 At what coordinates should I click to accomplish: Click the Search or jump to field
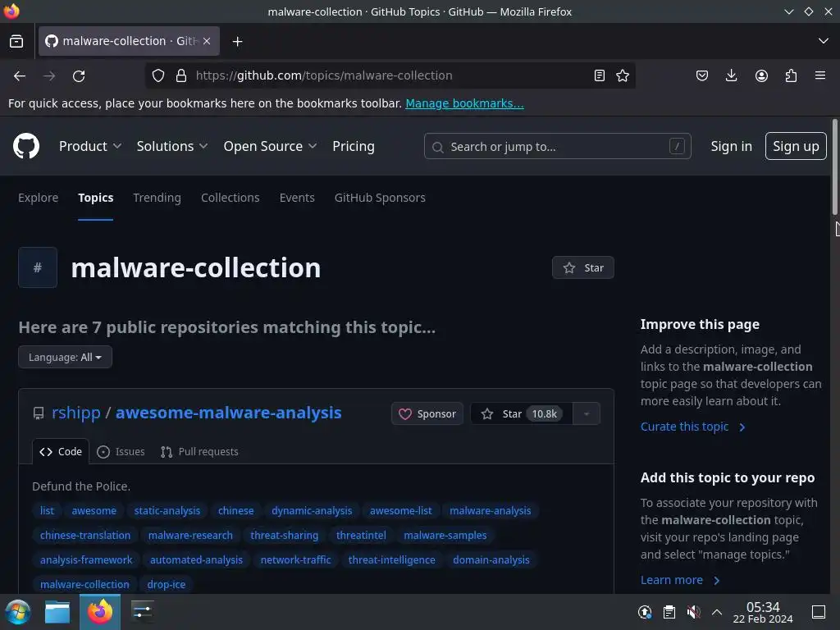(x=557, y=146)
